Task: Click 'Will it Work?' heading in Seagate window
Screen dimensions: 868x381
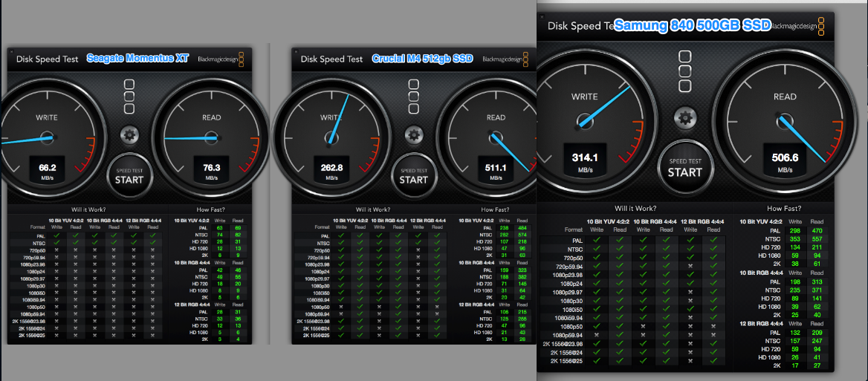Action: click(88, 209)
